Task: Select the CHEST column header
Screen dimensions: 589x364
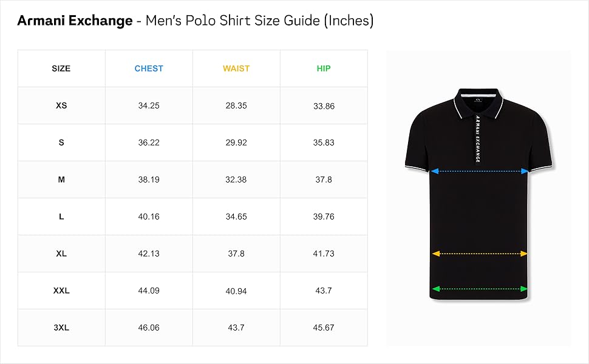Action: [149, 69]
